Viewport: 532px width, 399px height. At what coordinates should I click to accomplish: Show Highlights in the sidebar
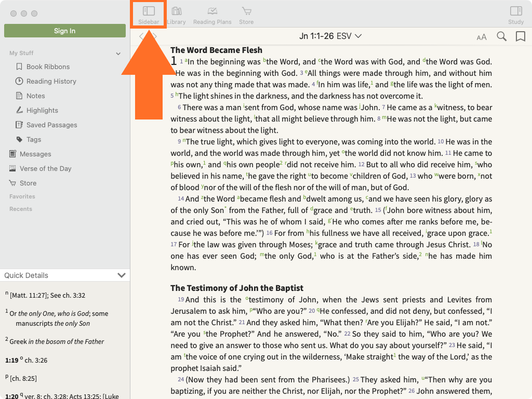(x=42, y=110)
